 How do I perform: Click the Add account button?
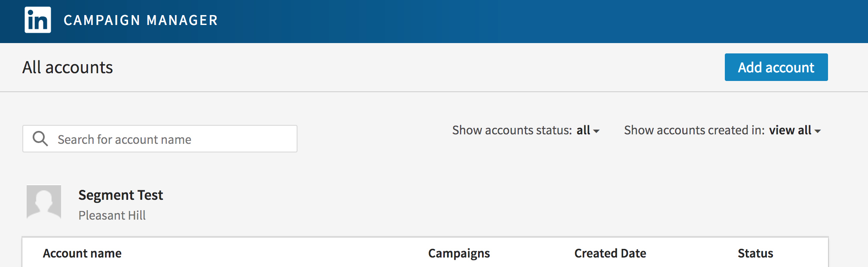click(x=776, y=67)
